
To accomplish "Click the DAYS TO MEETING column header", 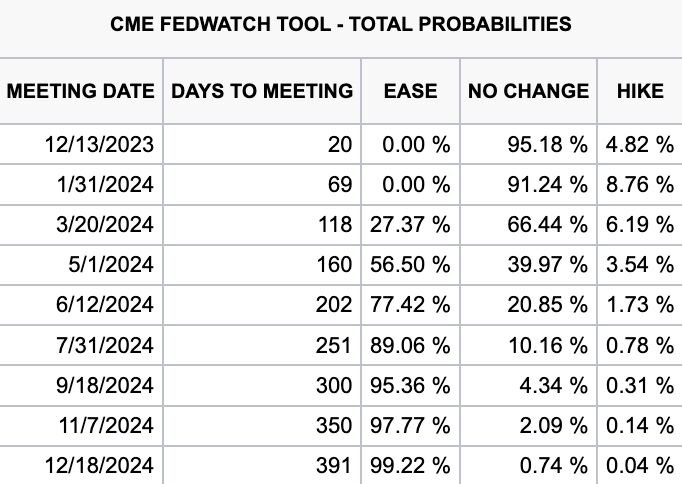I will 262,91.
